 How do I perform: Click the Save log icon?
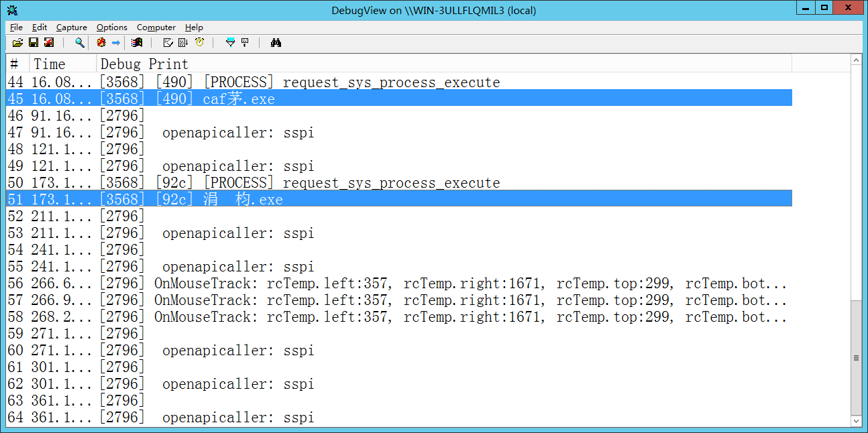(x=33, y=42)
